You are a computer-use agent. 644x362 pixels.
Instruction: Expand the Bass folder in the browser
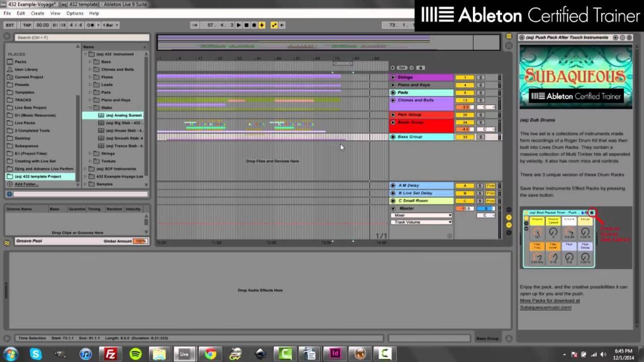[x=90, y=62]
